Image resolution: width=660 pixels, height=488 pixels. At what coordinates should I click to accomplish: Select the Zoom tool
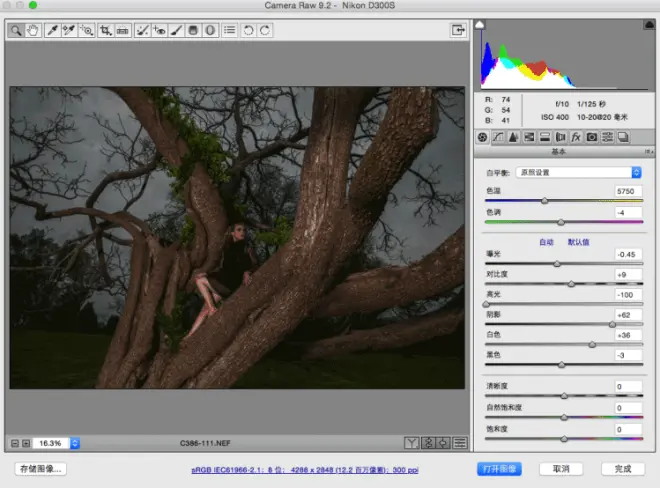[16, 30]
